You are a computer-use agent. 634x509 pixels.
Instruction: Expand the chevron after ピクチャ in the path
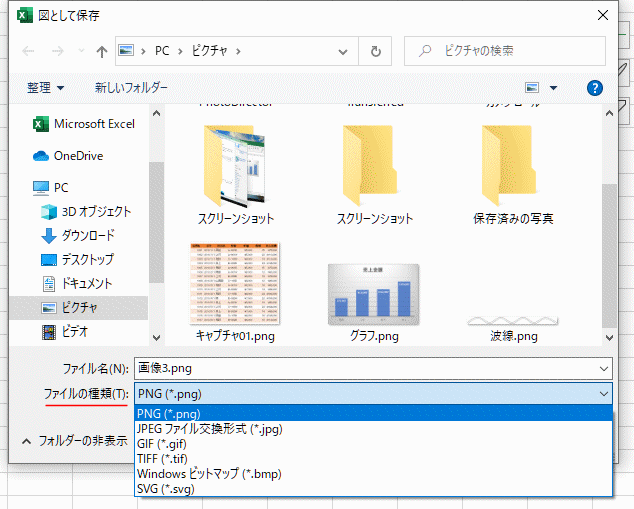coord(238,51)
